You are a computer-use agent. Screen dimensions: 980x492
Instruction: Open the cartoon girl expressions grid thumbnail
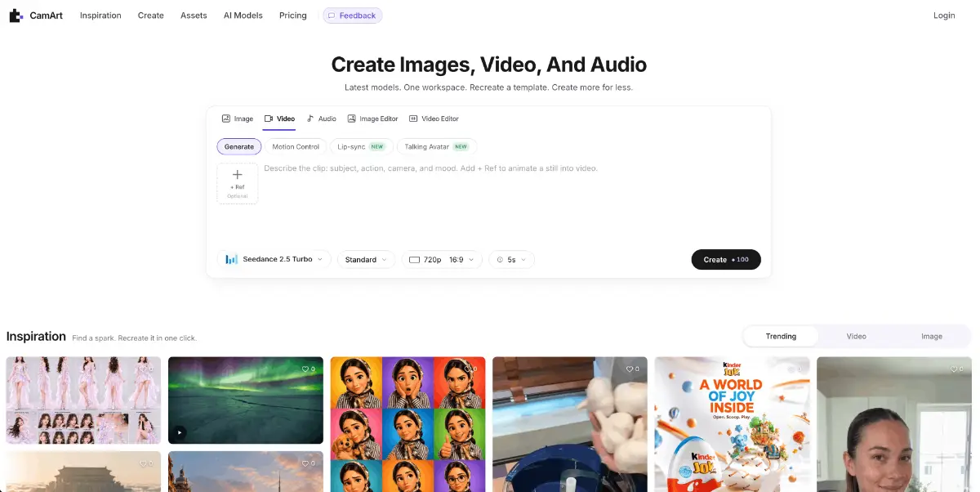[x=408, y=424]
